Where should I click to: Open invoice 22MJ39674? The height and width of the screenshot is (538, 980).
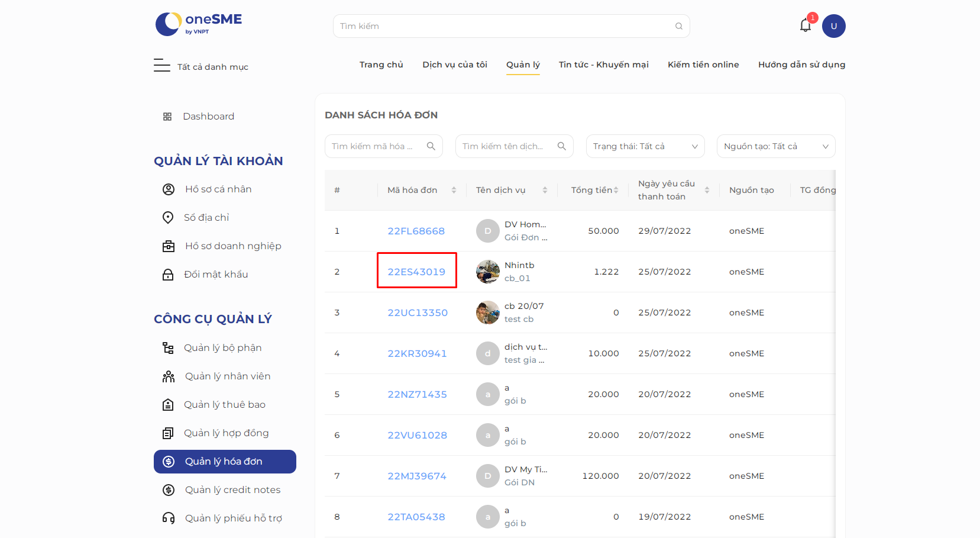(x=417, y=476)
